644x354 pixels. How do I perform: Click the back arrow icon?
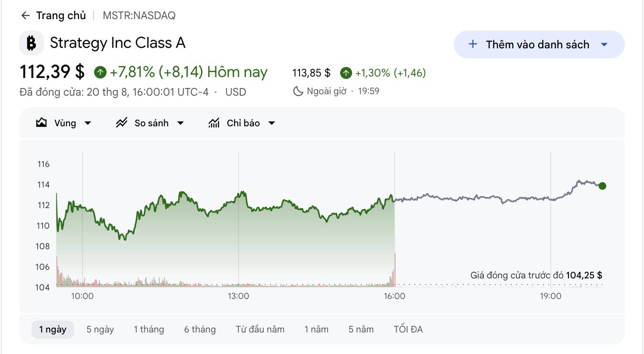(x=25, y=16)
